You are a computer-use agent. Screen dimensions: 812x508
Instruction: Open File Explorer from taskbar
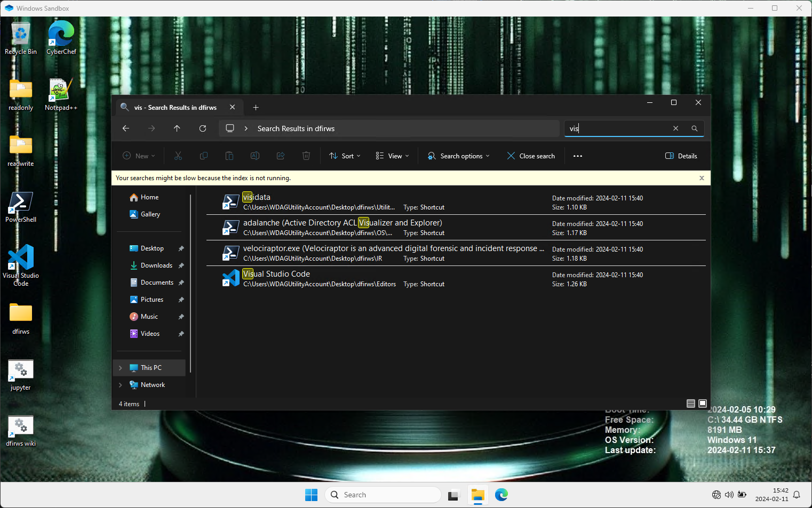[x=477, y=495]
